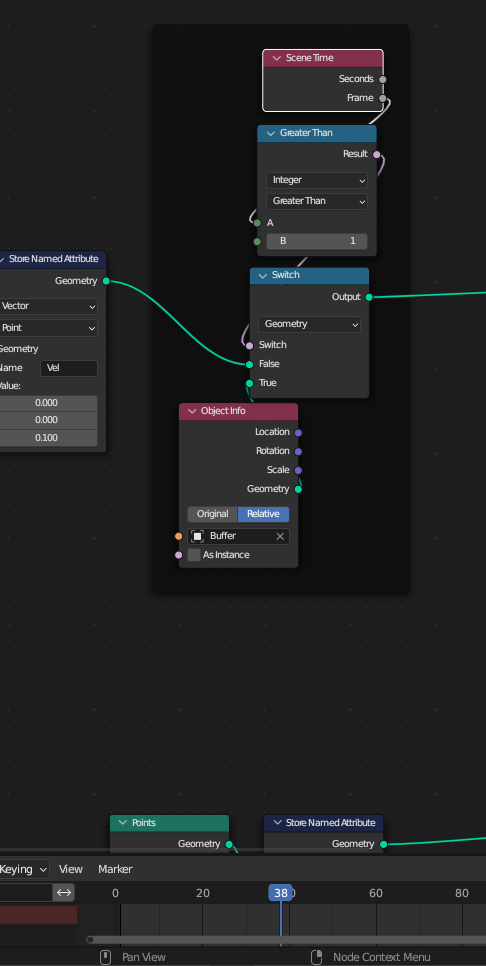Click the Node Context Menu mouse icon
This screenshot has height=966, width=486.
[317, 957]
